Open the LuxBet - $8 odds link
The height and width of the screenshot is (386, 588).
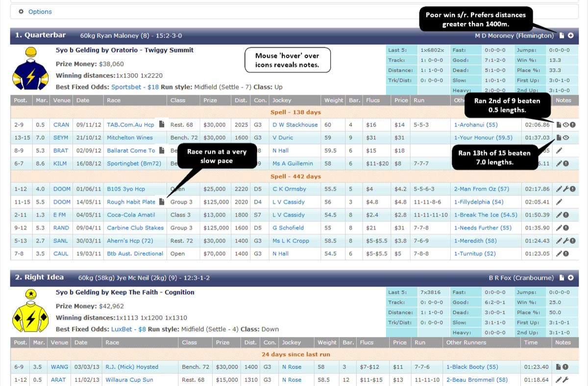(128, 330)
